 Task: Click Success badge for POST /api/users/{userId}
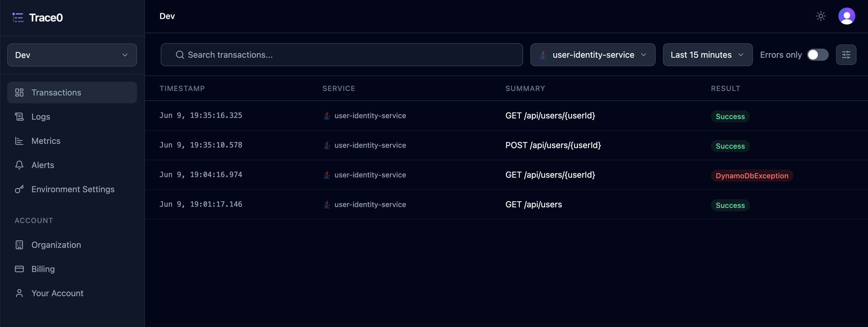tap(730, 146)
